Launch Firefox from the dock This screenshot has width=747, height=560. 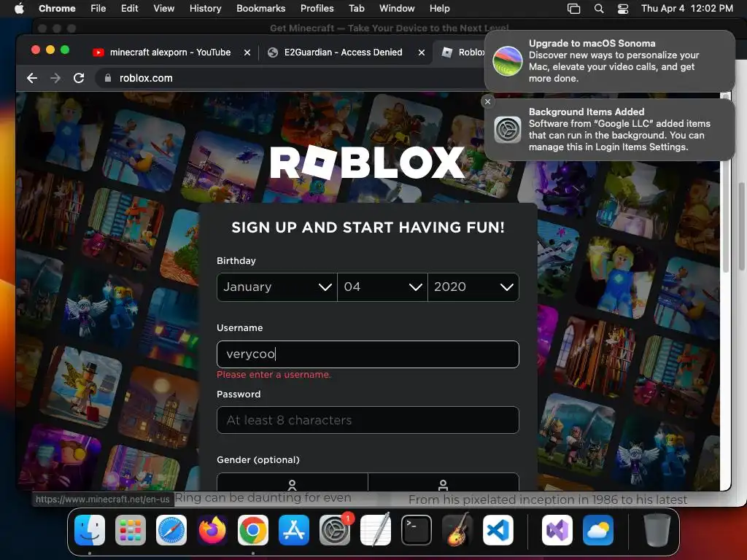[x=212, y=530]
